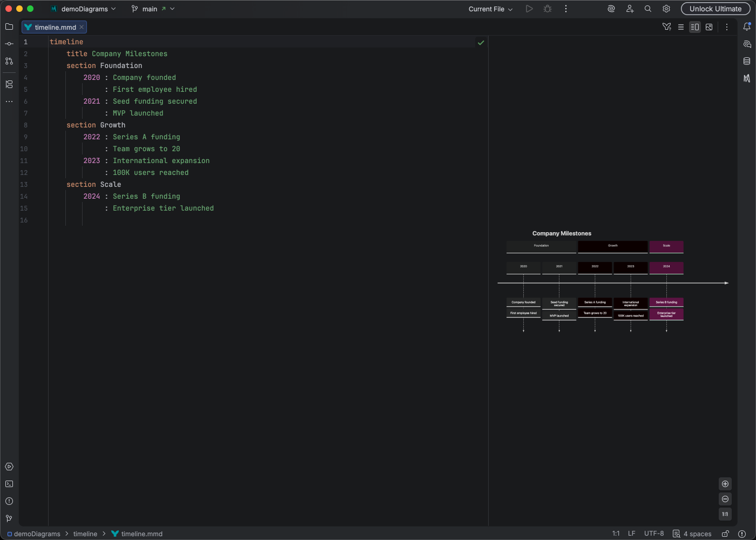Image resolution: width=756 pixels, height=540 pixels.
Task: Switch editor to text-only view
Action: 681,26
